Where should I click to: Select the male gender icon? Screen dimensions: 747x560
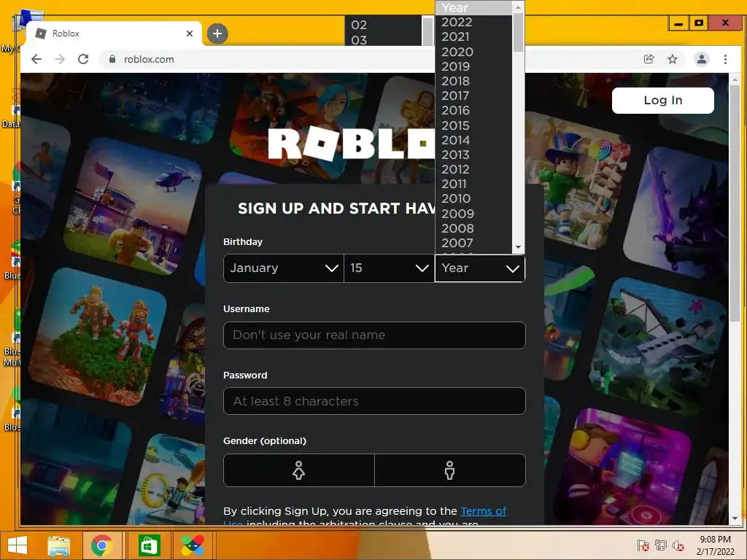coord(449,470)
